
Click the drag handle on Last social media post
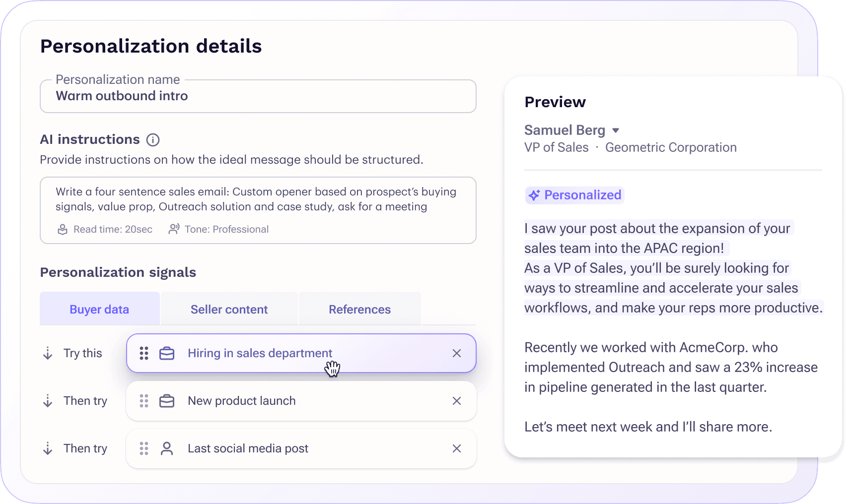[144, 448]
